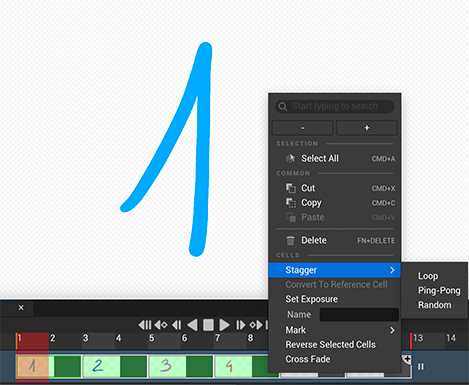Click the dark green hold cell after cell 3

click(x=199, y=366)
